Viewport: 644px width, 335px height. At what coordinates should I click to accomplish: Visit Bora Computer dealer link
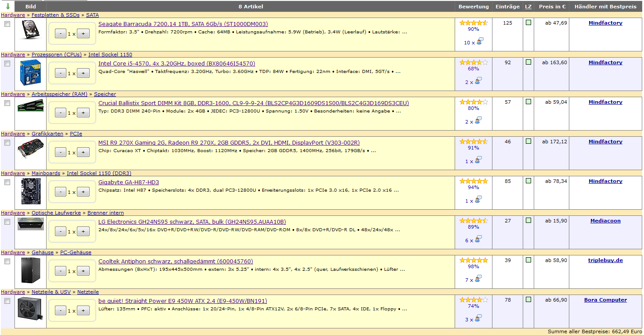click(x=605, y=300)
